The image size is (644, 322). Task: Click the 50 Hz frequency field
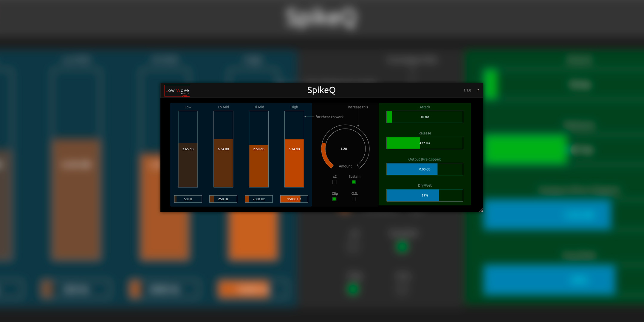point(188,199)
